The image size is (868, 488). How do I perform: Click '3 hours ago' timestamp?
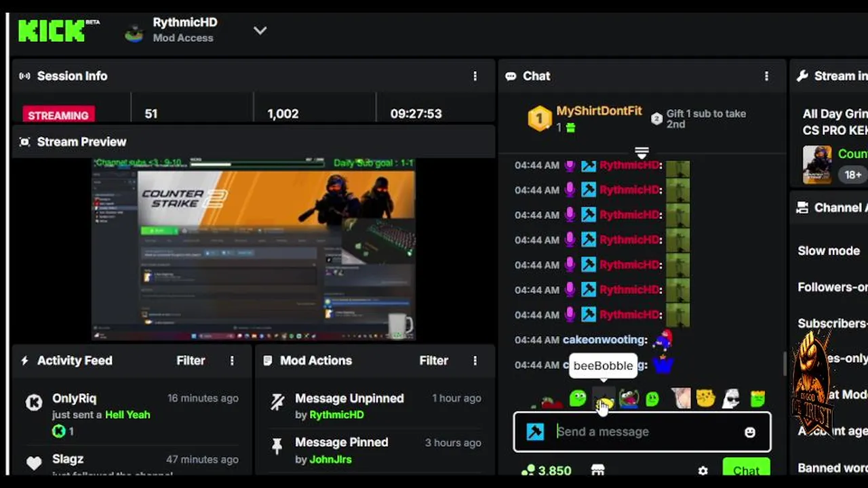(453, 443)
